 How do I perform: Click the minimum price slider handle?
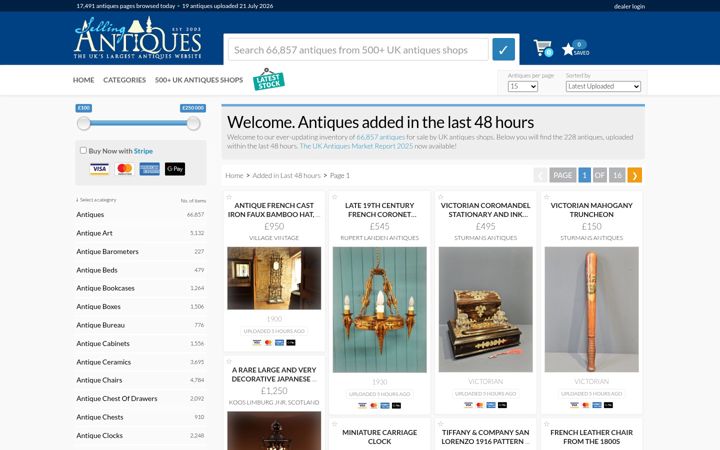(84, 123)
